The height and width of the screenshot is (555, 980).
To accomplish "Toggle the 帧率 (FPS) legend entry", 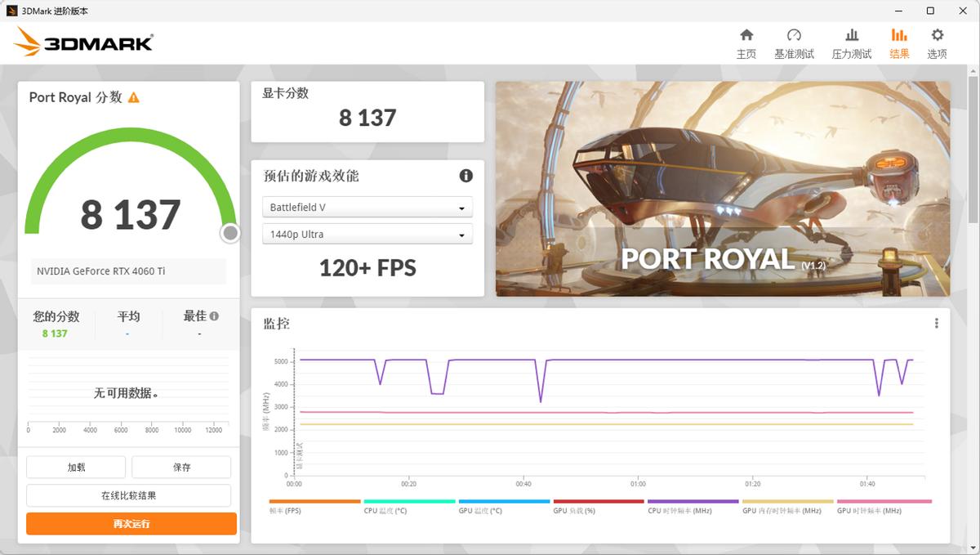I will (314, 503).
